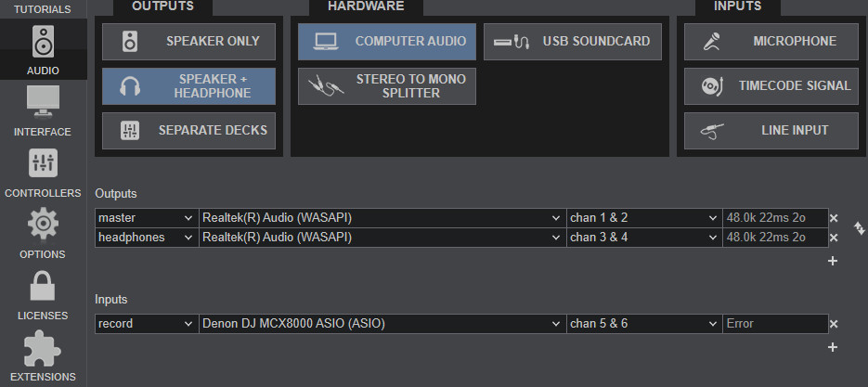Open the Licenses lock section
Screen dimensions: 868x387
(43, 295)
